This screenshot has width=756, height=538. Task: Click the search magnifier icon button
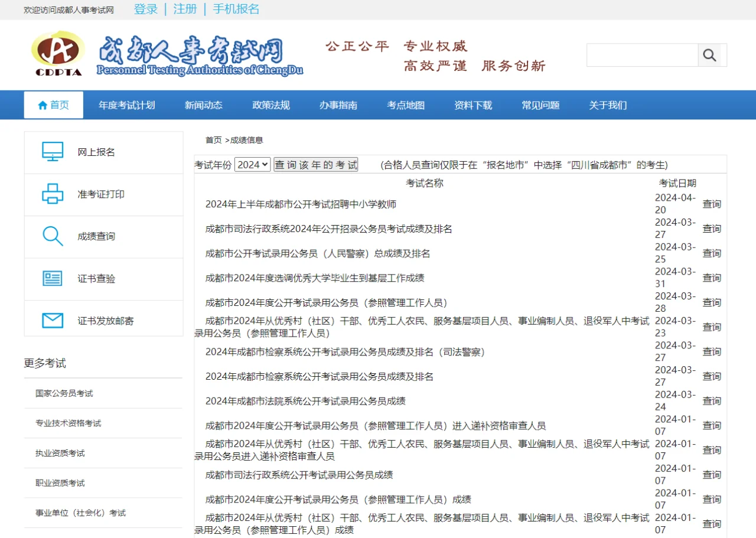709,55
